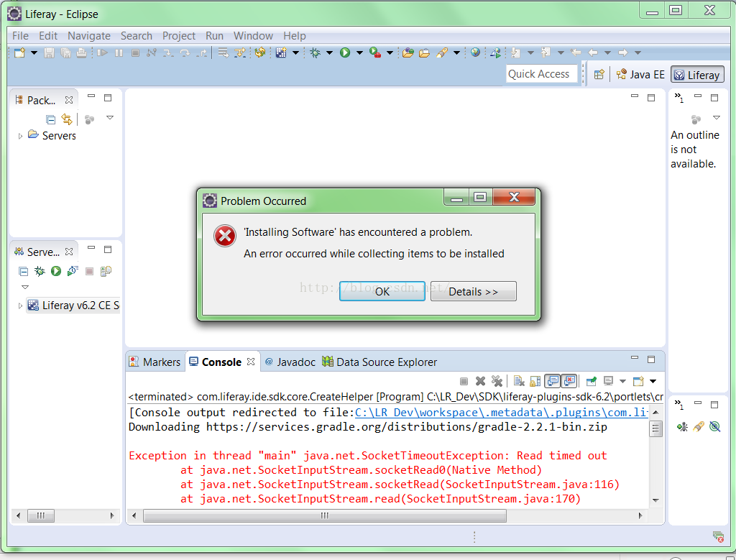Switch to the Javadoc tab
Image resolution: width=736 pixels, height=560 pixels.
(290, 362)
